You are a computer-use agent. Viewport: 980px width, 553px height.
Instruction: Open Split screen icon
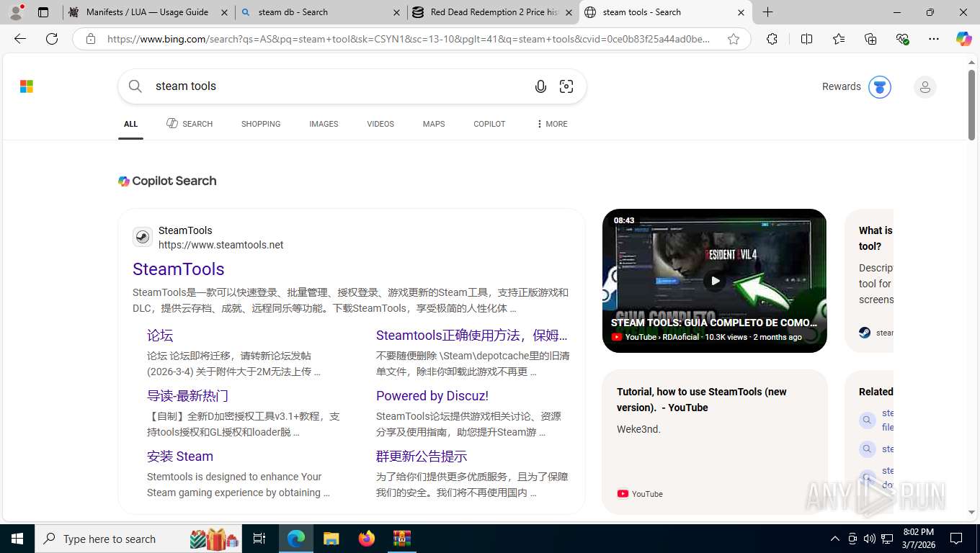point(806,39)
